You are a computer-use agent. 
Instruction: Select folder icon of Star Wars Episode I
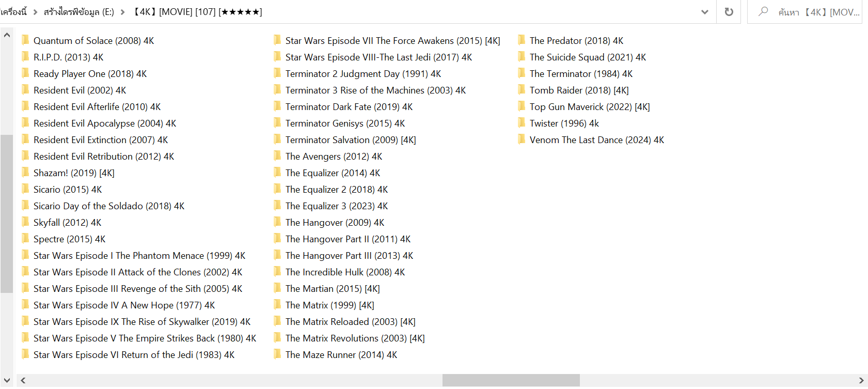25,255
